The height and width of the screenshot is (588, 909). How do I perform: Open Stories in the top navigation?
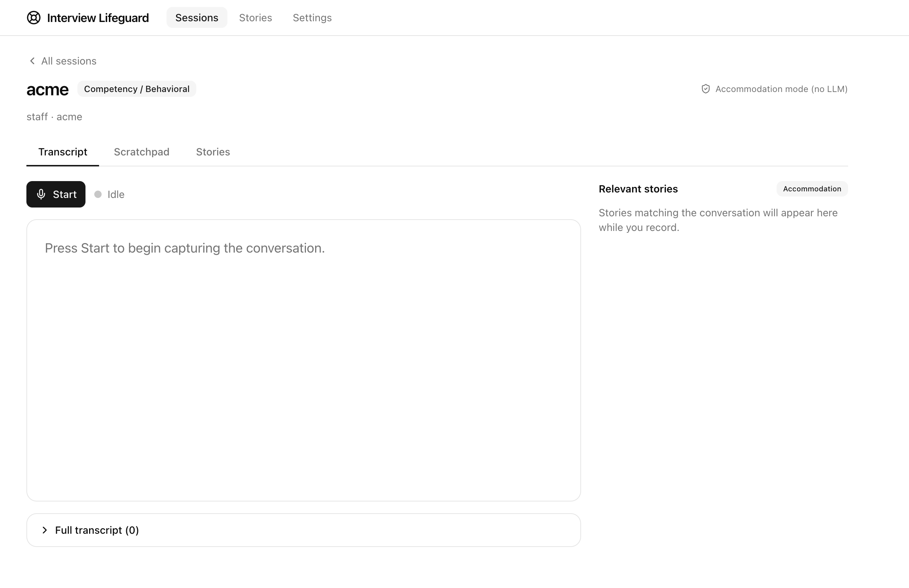pyautogui.click(x=256, y=18)
